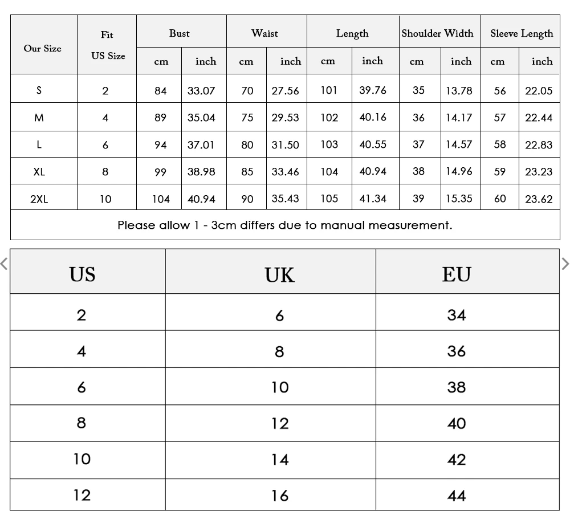Click the Shoulder Width column header
The width and height of the screenshot is (570, 515).
440,31
